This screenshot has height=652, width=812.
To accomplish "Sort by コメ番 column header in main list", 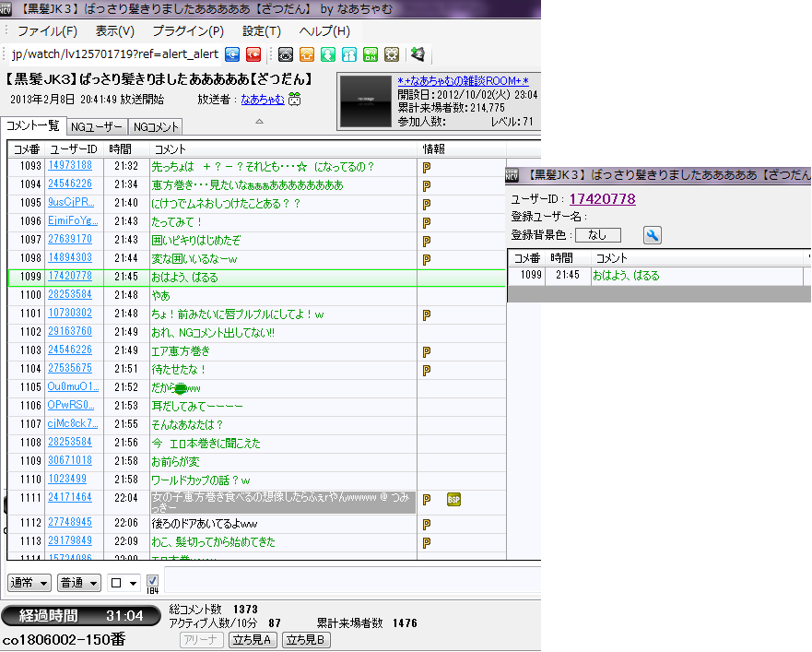I will tap(27, 149).
